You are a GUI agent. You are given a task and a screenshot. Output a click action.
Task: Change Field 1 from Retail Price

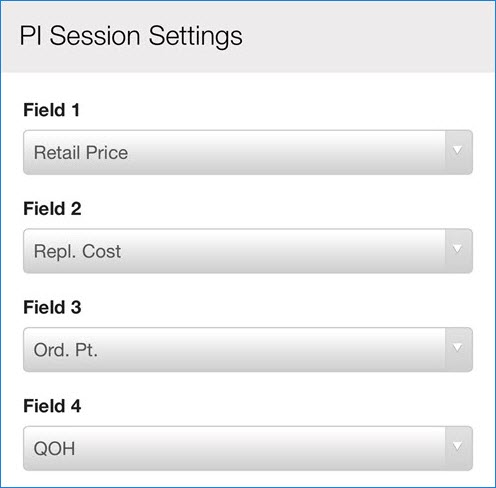click(x=248, y=152)
